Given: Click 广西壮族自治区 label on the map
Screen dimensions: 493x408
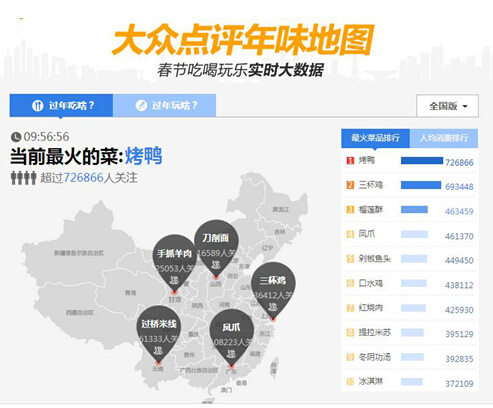Looking at the screenshot, I should 199,370.
